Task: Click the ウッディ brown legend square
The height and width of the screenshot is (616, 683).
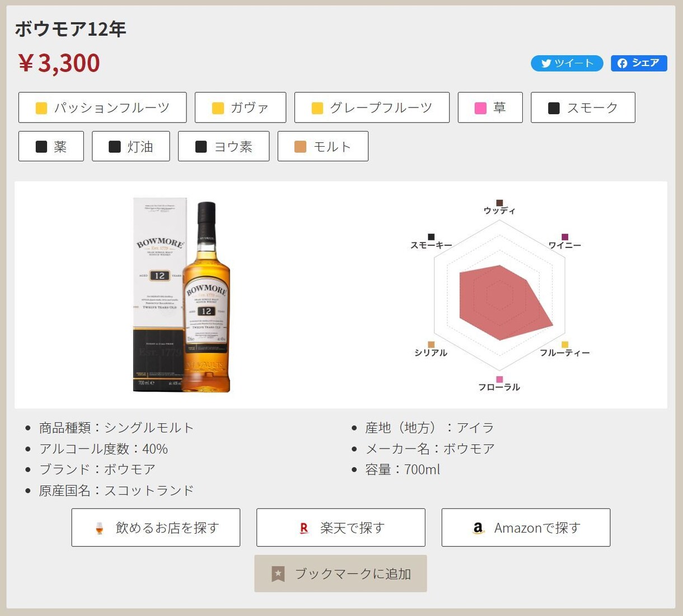Action: click(x=499, y=203)
